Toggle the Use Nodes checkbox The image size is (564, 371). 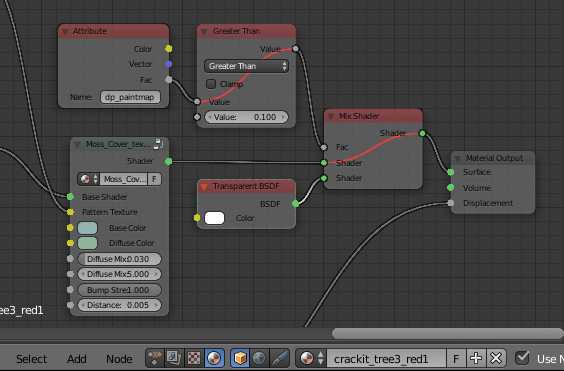coord(522,358)
